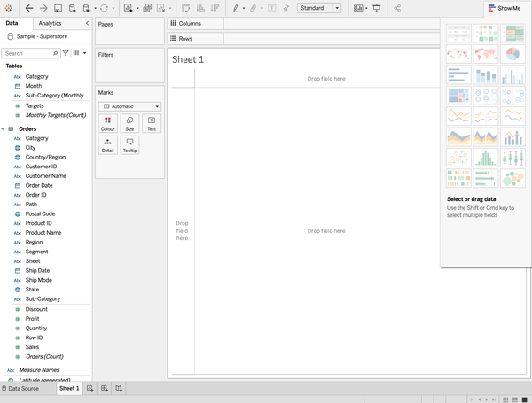Image resolution: width=532 pixels, height=403 pixels.
Task: Open the Automatic mark type dropdown
Action: point(129,106)
